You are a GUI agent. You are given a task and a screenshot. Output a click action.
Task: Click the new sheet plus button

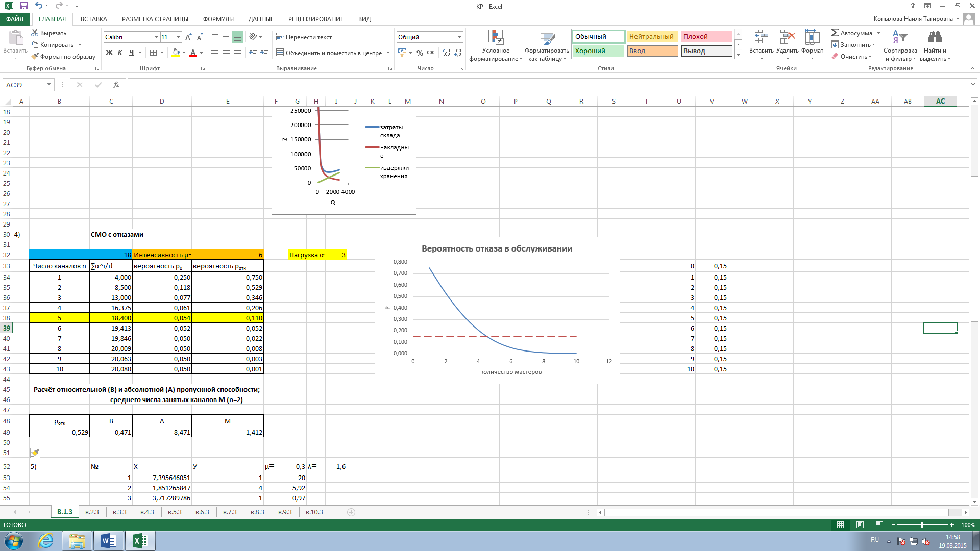click(351, 512)
